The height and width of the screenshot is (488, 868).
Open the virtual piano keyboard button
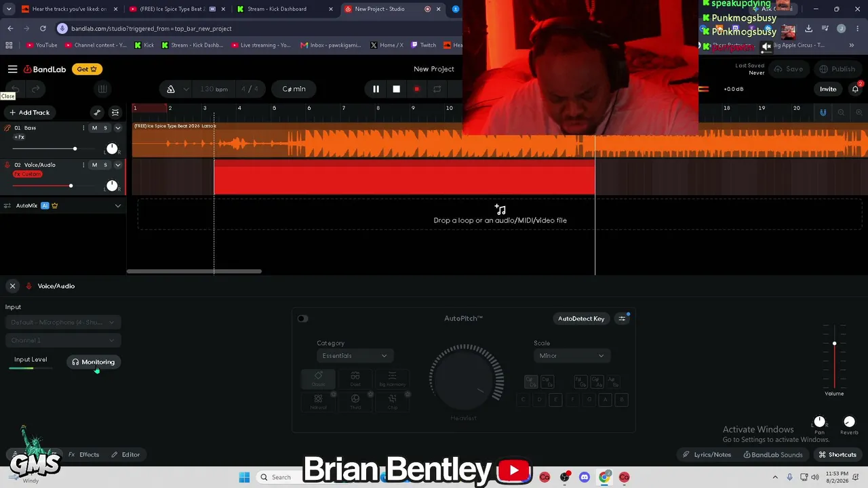tap(102, 89)
